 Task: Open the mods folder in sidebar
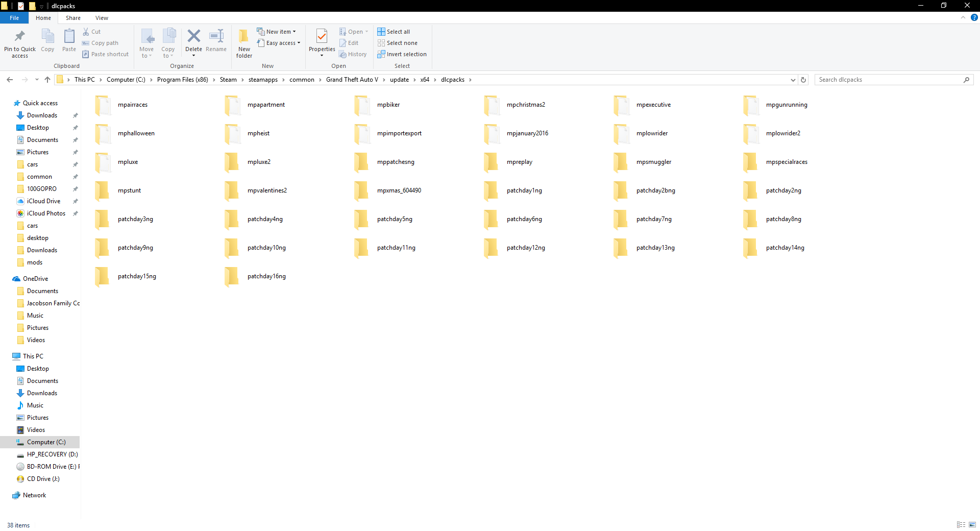pos(34,262)
